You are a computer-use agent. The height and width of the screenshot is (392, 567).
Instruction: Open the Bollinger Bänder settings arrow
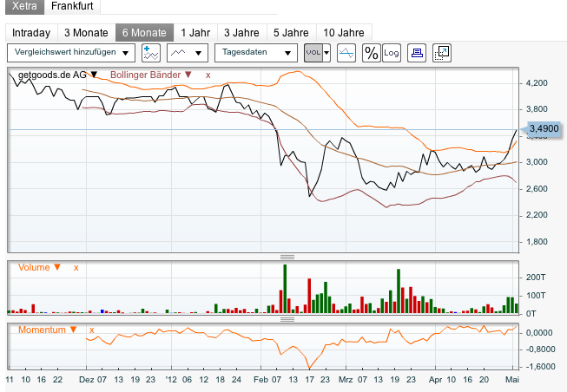[x=188, y=75]
